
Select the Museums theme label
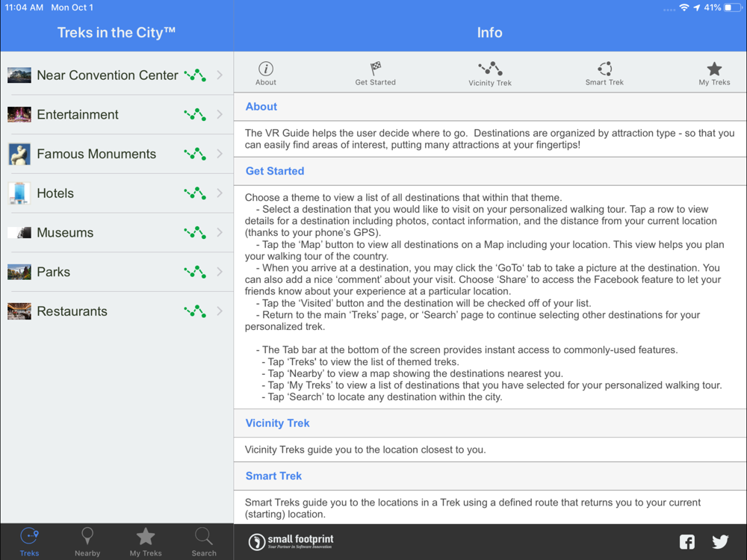[65, 232]
